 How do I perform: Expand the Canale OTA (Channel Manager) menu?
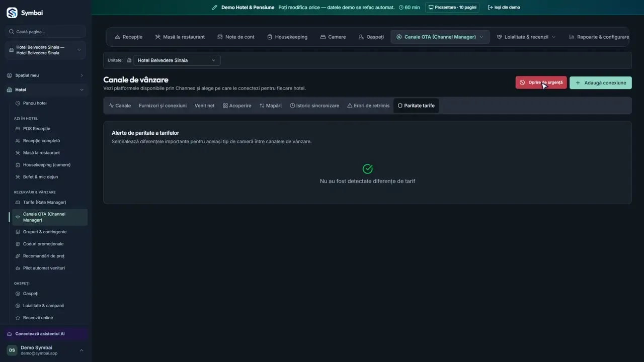tap(440, 37)
